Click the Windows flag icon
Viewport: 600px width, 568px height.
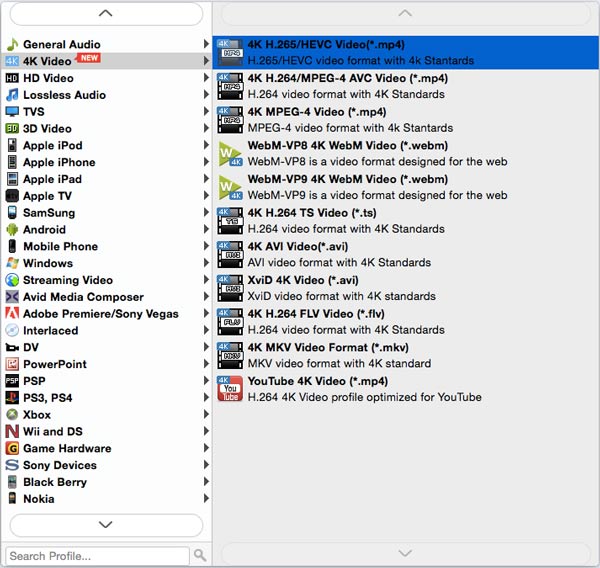12,263
